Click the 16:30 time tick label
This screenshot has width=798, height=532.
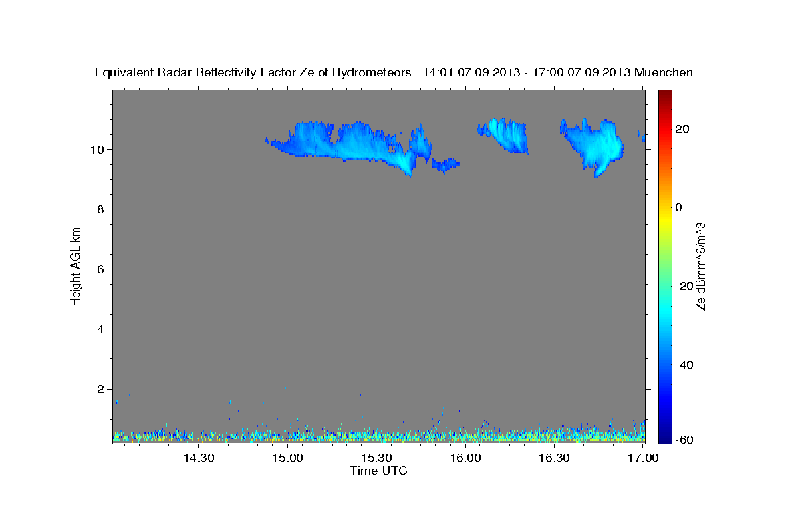[x=555, y=458]
